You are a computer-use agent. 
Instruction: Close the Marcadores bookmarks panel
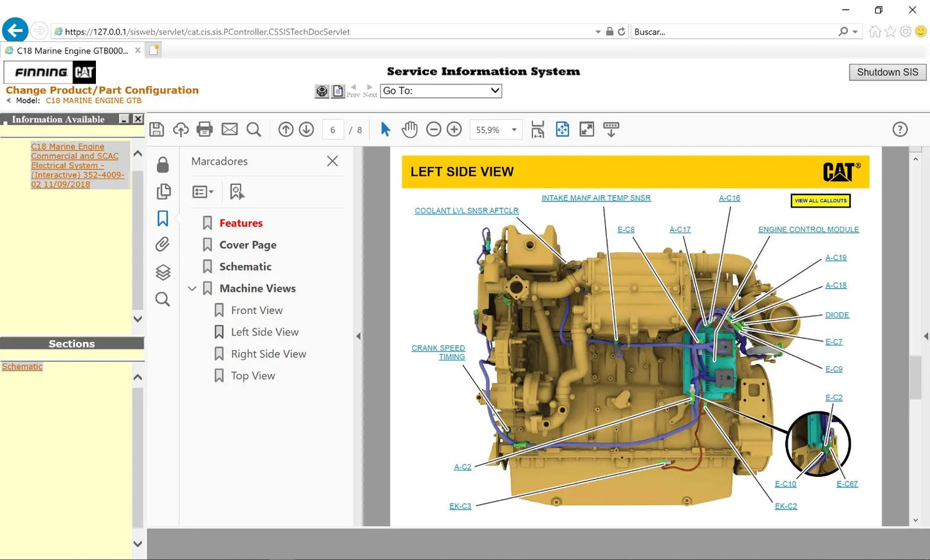(332, 161)
